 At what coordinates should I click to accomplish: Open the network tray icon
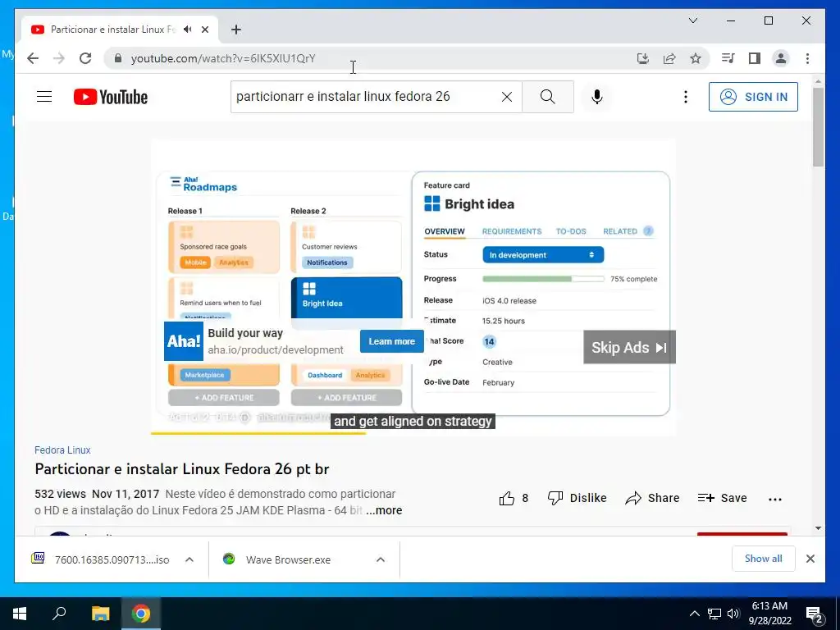tap(714, 614)
